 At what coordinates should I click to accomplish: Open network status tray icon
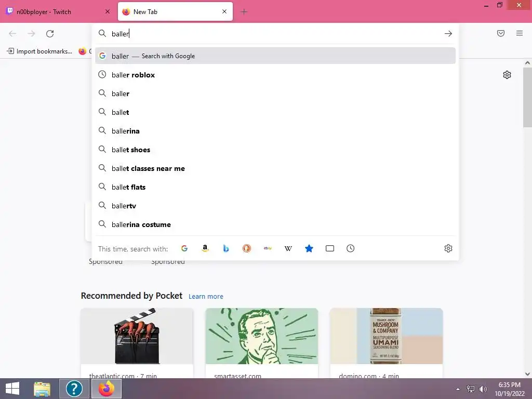[471, 389]
